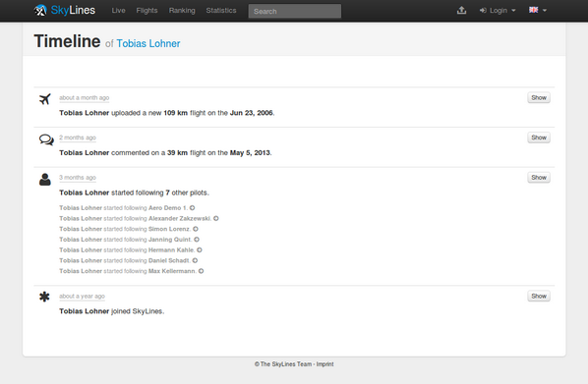Click the arrow icon next to Alexander Zakzewski
This screenshot has width=588, height=384.
point(216,218)
